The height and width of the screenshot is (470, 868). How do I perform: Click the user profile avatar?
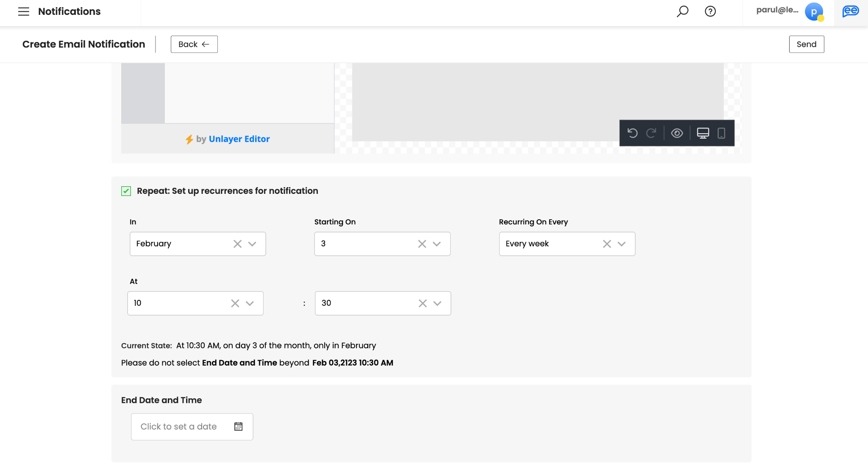pos(814,11)
